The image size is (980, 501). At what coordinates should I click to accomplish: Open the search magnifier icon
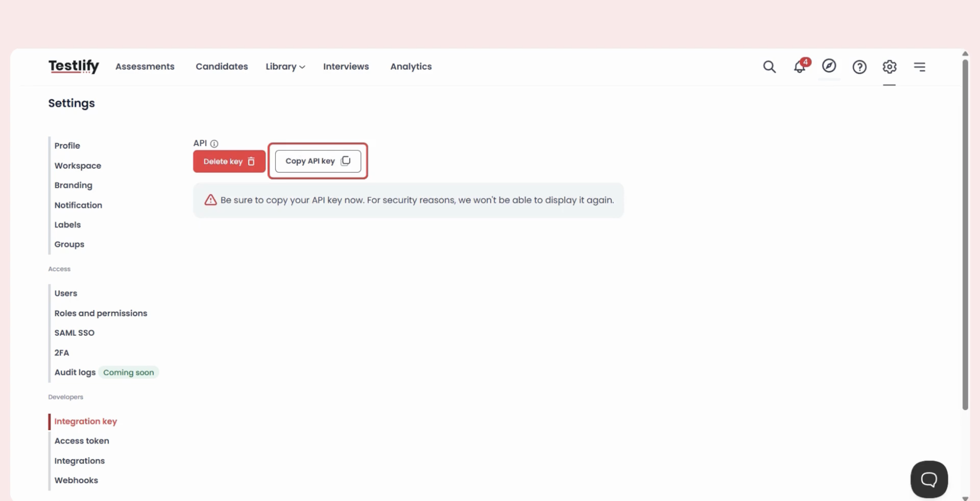tap(769, 67)
